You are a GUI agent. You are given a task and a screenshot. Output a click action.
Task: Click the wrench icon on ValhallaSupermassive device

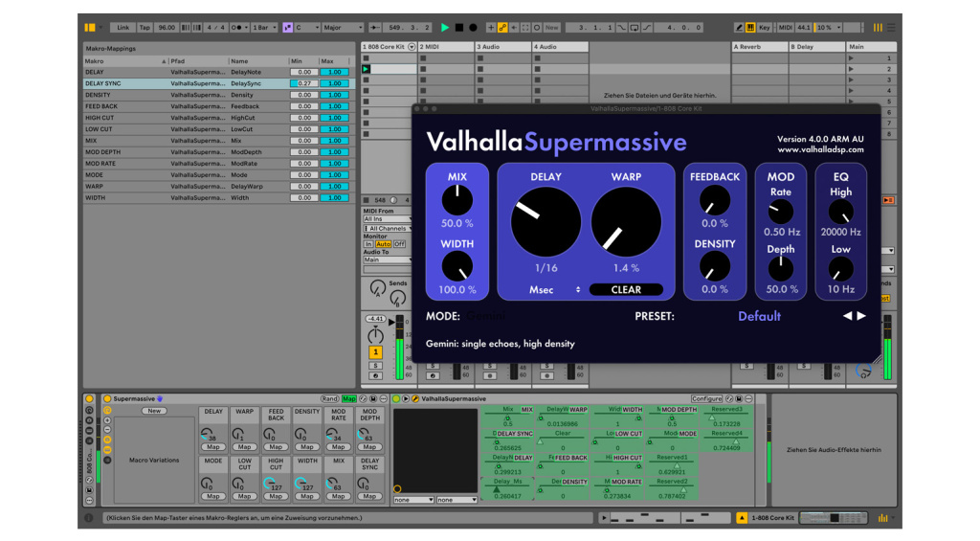click(x=415, y=398)
